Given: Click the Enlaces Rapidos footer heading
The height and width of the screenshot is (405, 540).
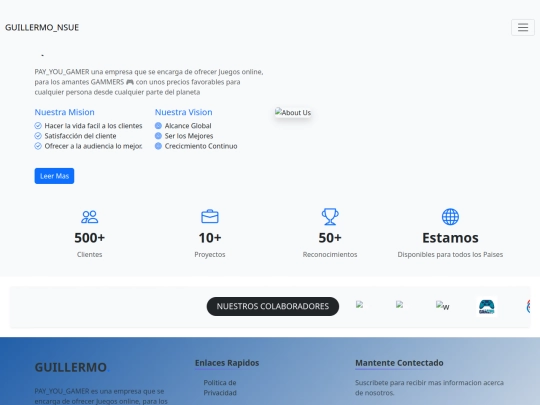Looking at the screenshot, I should coord(227,363).
